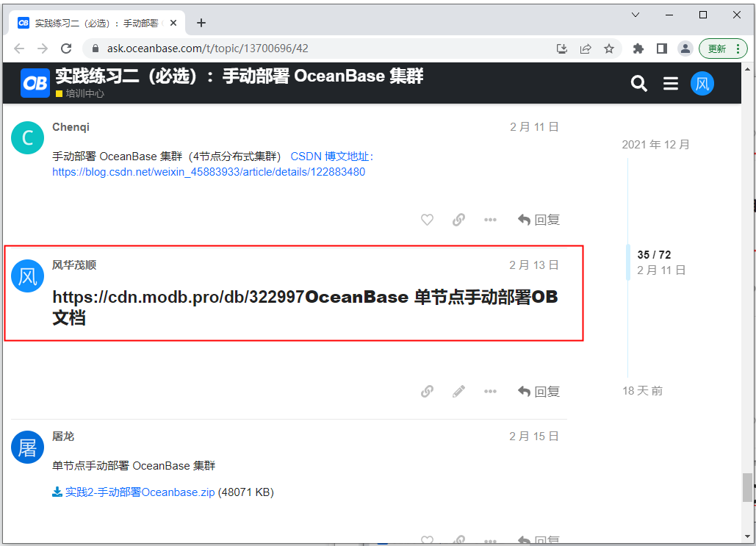The height and width of the screenshot is (546, 756).
Task: Open the blog.csdn.net article URL
Action: point(209,172)
